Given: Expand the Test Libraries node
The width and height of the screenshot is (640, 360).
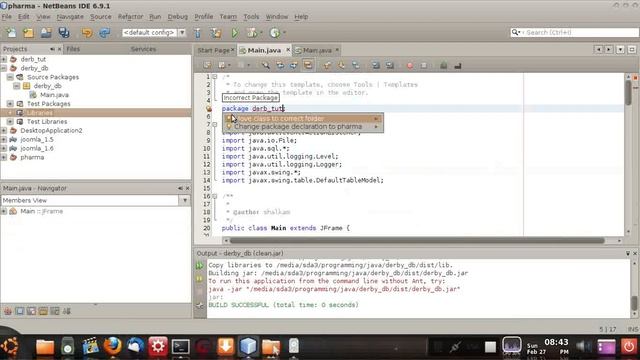Looking at the screenshot, I should pyautogui.click(x=10, y=122).
